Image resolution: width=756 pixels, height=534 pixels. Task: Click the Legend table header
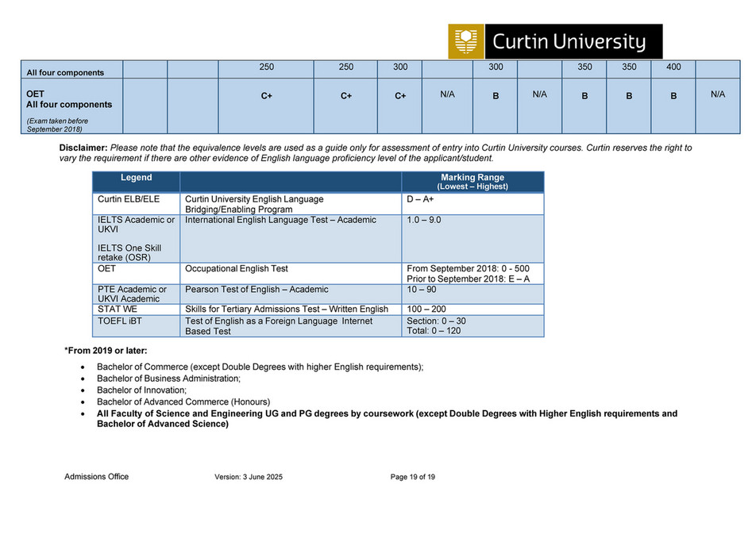point(137,178)
